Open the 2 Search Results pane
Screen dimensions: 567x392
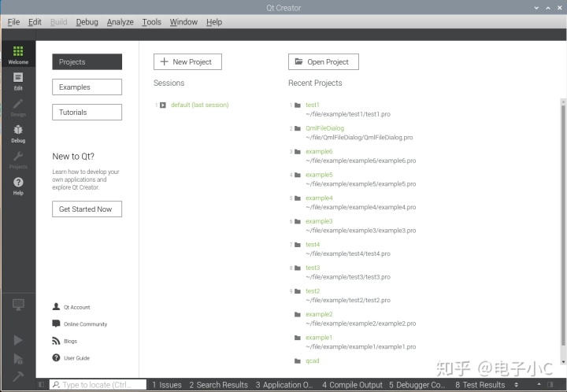tap(218, 385)
